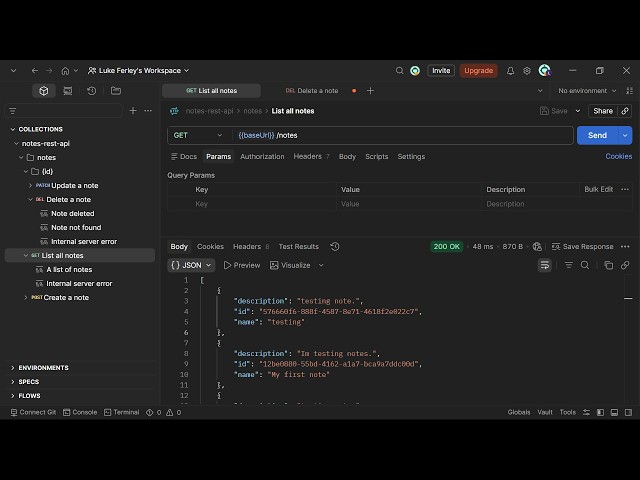Open the HTTP method GET dropdown
This screenshot has height=480, width=640.
point(198,135)
